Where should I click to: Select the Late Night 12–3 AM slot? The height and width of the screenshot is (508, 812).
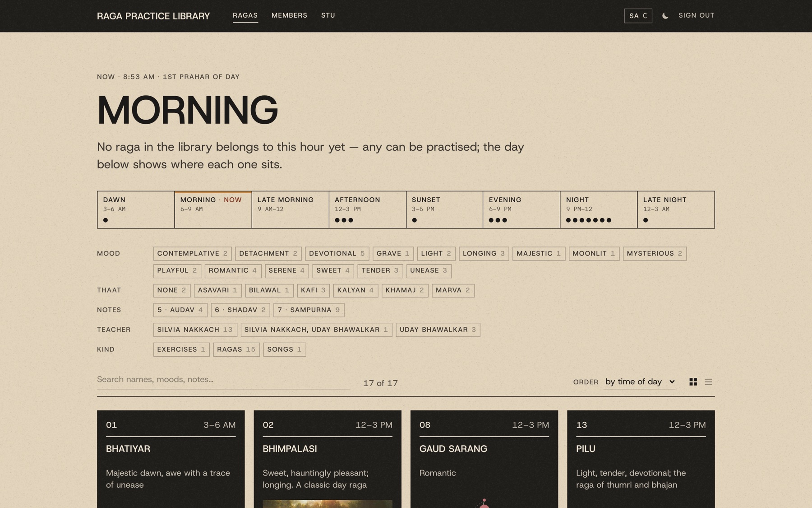click(676, 210)
